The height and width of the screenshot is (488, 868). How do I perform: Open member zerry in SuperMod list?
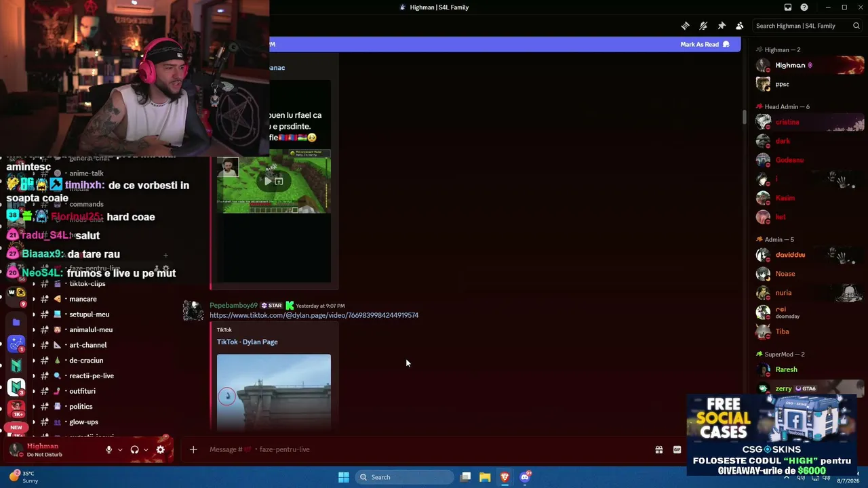coord(810,388)
